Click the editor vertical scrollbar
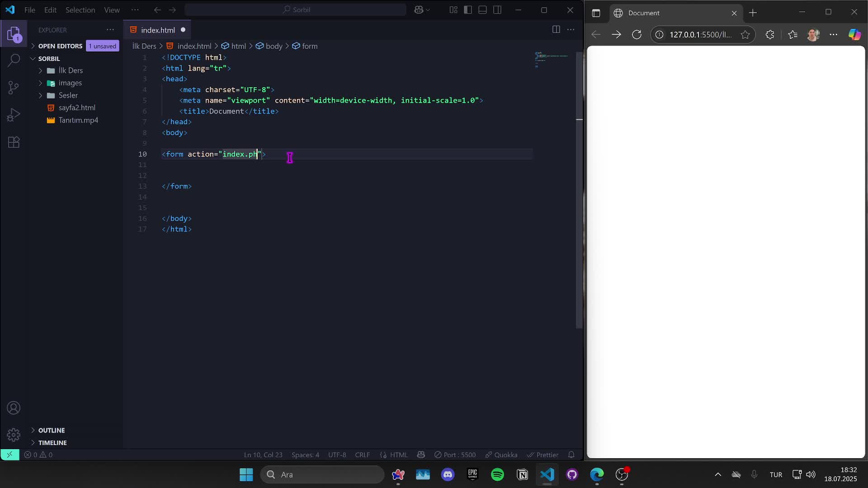Viewport: 868px width, 488px height. pyautogui.click(x=579, y=190)
